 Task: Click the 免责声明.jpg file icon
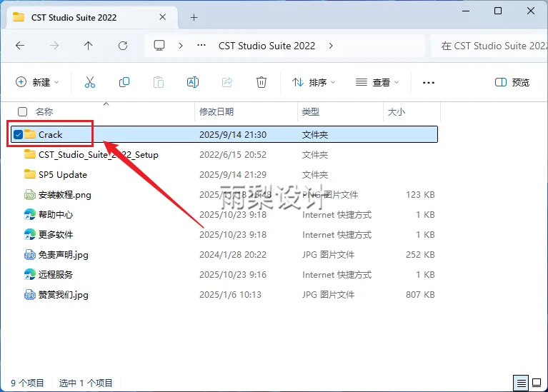click(x=30, y=255)
